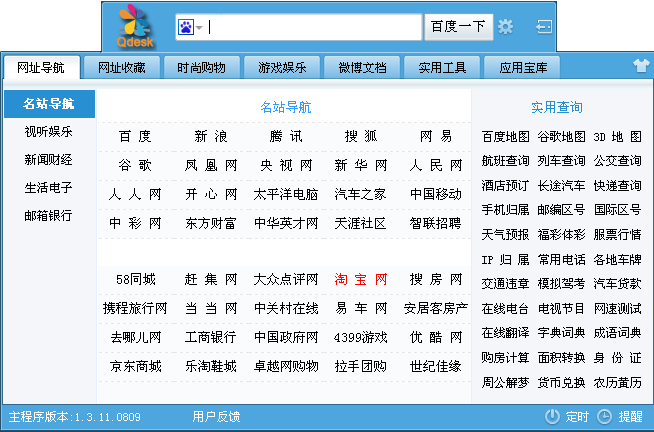Viewport: 654px width, 432px height.
Task: Open 天气预报 link
Action: click(505, 235)
